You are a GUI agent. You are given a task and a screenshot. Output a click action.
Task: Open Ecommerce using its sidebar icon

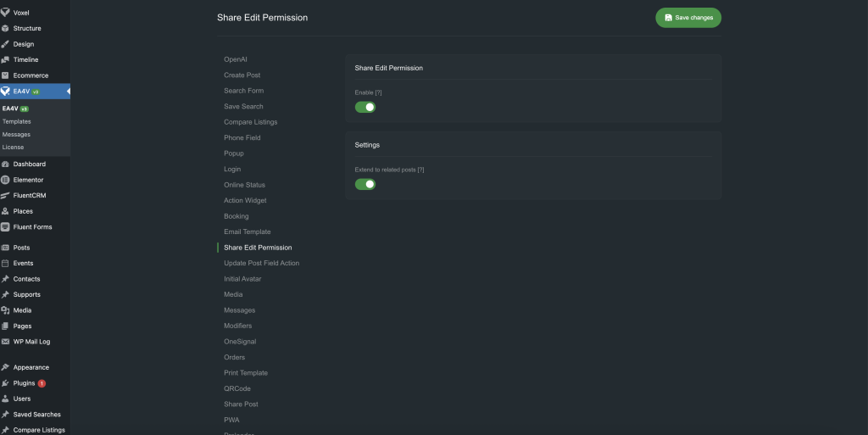6,75
